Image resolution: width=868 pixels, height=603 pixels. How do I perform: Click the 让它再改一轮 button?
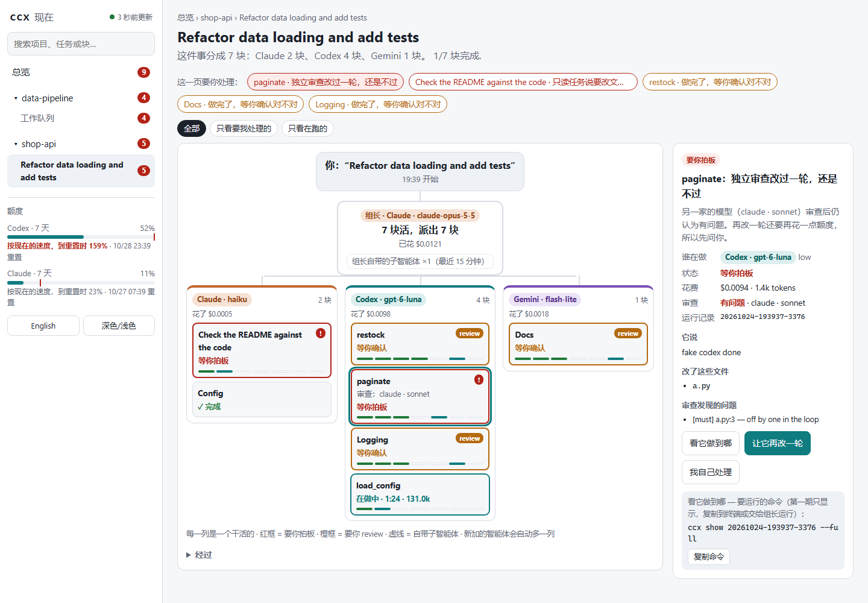click(x=777, y=443)
